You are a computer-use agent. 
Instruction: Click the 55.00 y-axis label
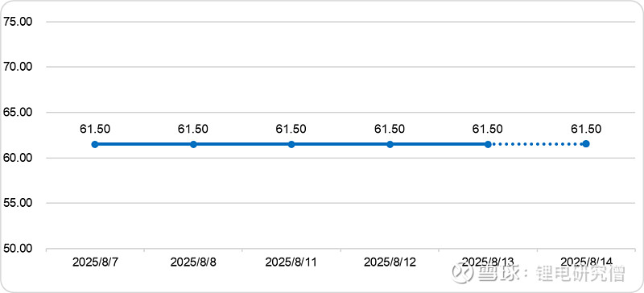(18, 203)
